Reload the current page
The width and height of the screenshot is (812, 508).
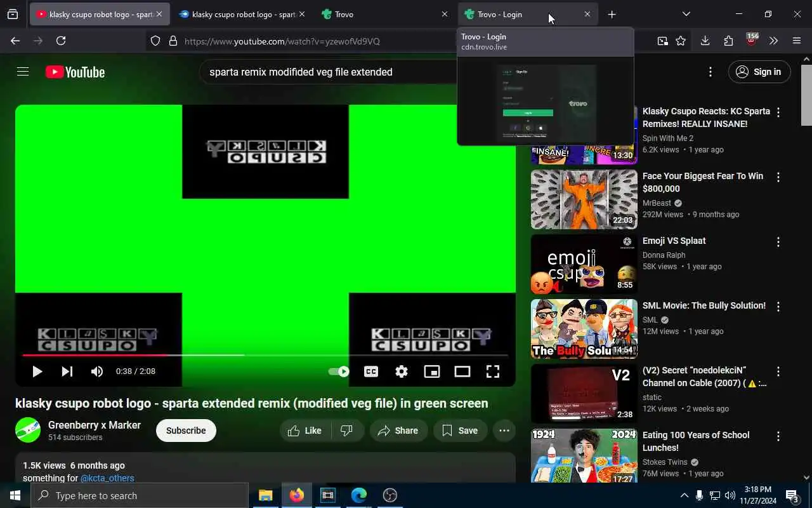[61, 41]
